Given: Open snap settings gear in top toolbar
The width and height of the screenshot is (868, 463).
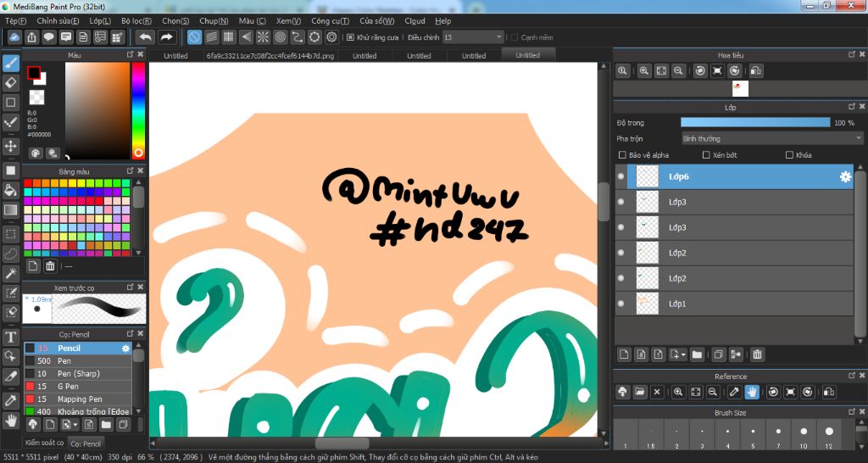Looking at the screenshot, I should tap(331, 37).
